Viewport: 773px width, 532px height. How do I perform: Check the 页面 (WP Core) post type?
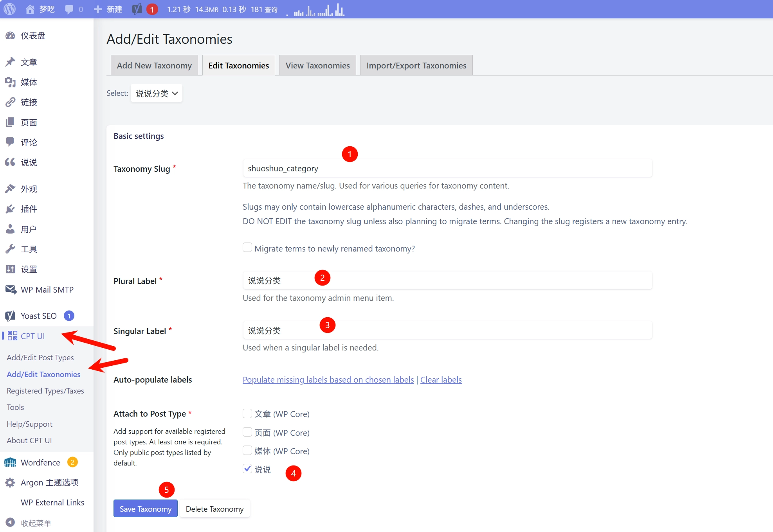pos(247,432)
